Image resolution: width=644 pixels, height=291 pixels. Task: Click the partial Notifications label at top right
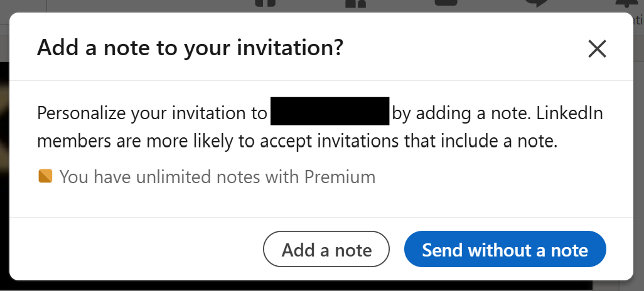638,21
